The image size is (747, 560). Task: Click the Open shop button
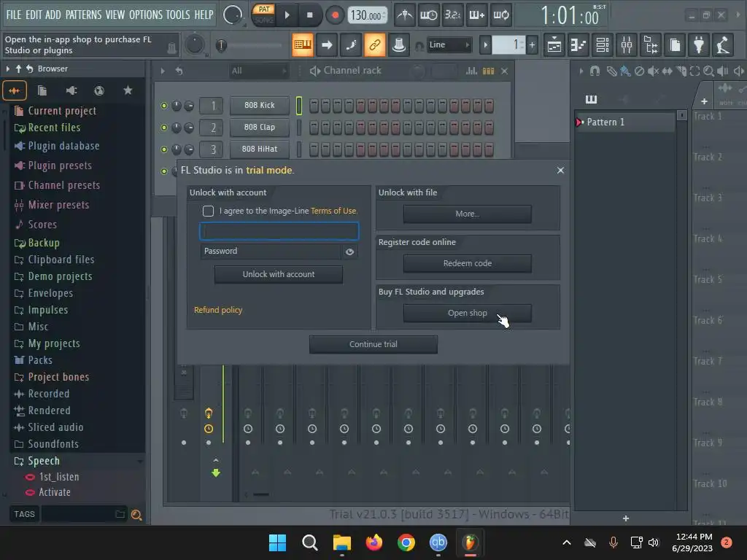pyautogui.click(x=468, y=314)
